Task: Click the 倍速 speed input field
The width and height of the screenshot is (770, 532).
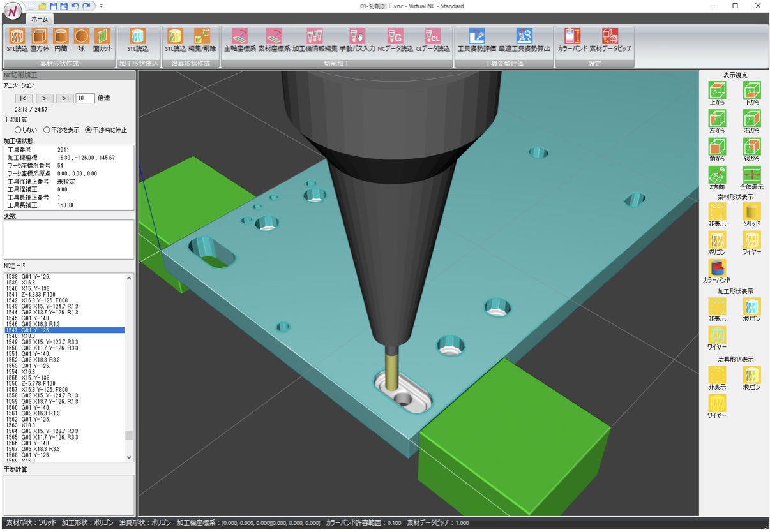Action: (x=84, y=98)
